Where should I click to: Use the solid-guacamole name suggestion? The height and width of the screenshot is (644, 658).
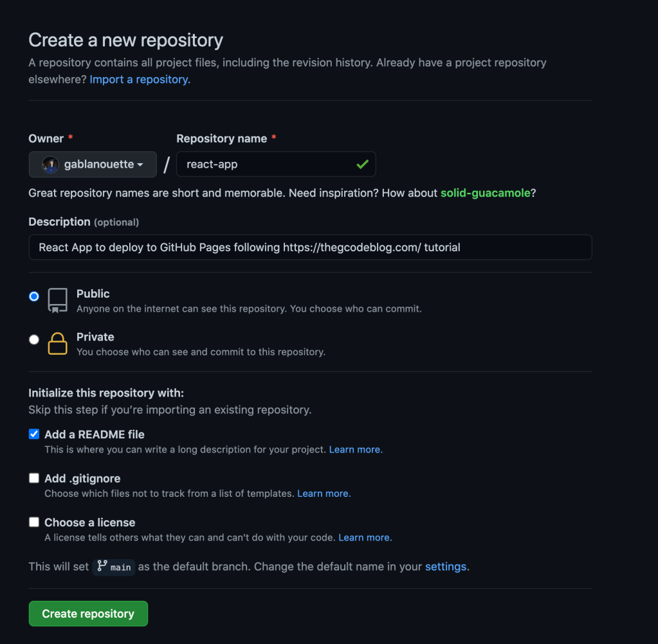click(485, 193)
